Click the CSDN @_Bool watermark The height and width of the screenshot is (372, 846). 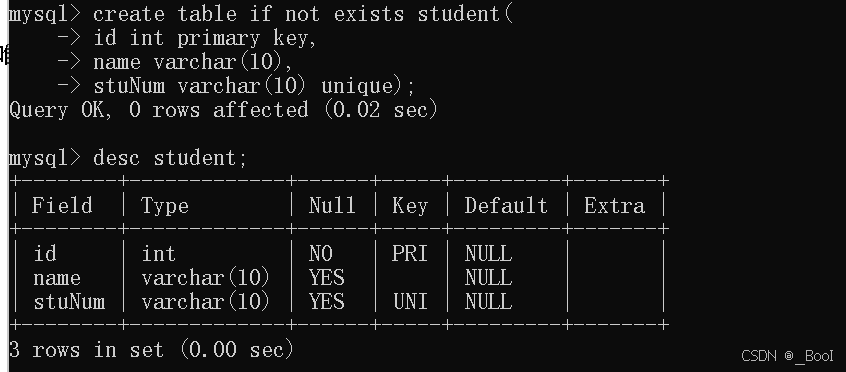pos(787,356)
